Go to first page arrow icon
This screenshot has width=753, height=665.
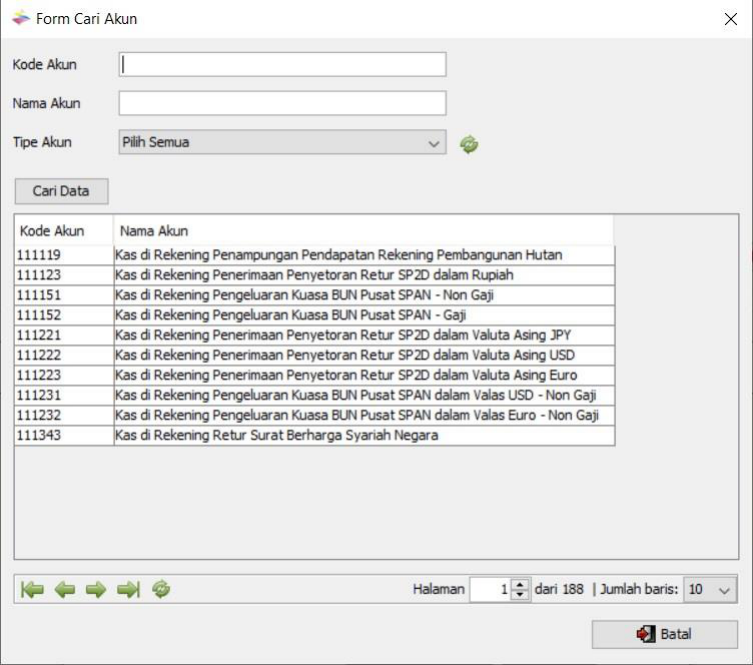tap(32, 590)
